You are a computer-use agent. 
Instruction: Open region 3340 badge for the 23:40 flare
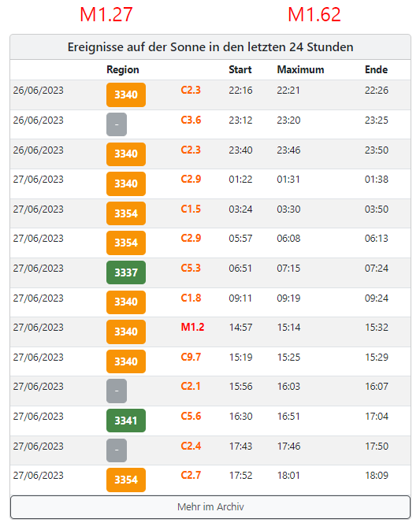point(126,154)
